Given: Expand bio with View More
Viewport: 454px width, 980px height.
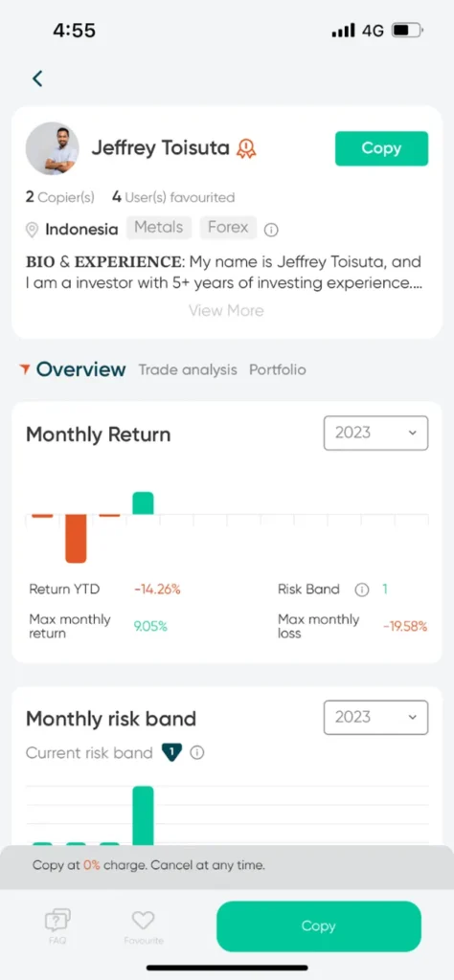Looking at the screenshot, I should click(226, 311).
